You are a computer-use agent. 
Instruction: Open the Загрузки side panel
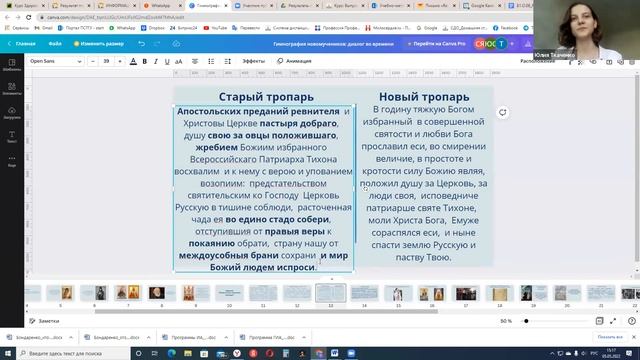pyautogui.click(x=12, y=113)
